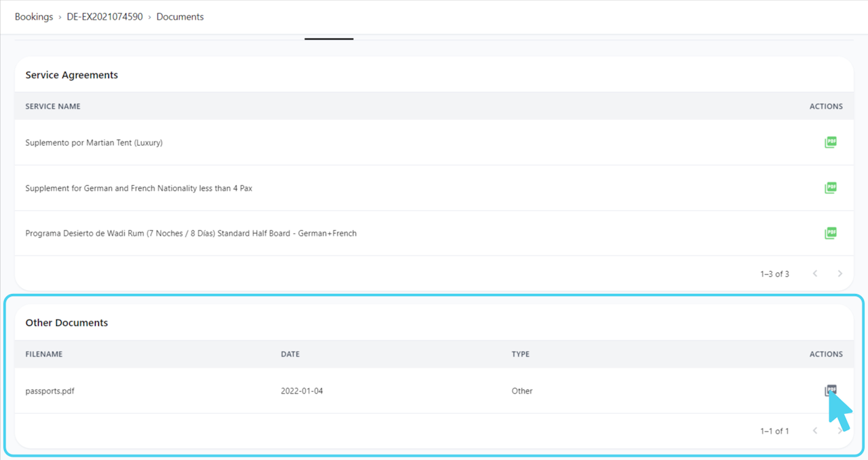Click the Other Documents section heading
868x460 pixels.
(66, 322)
